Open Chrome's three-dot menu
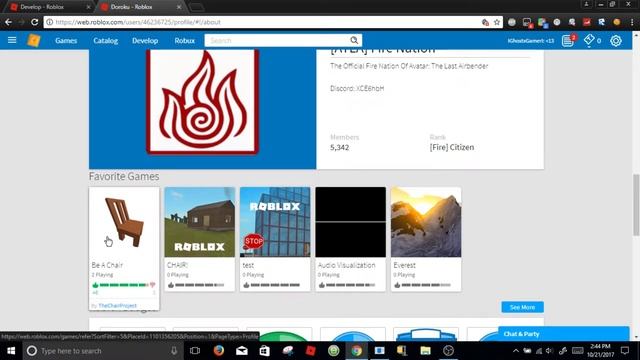 pyautogui.click(x=631, y=22)
